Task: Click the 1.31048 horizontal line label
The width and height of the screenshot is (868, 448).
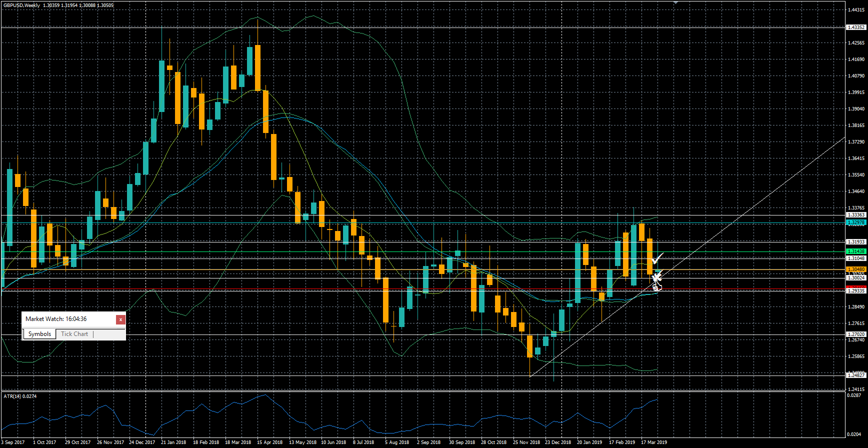Action: 855,258
